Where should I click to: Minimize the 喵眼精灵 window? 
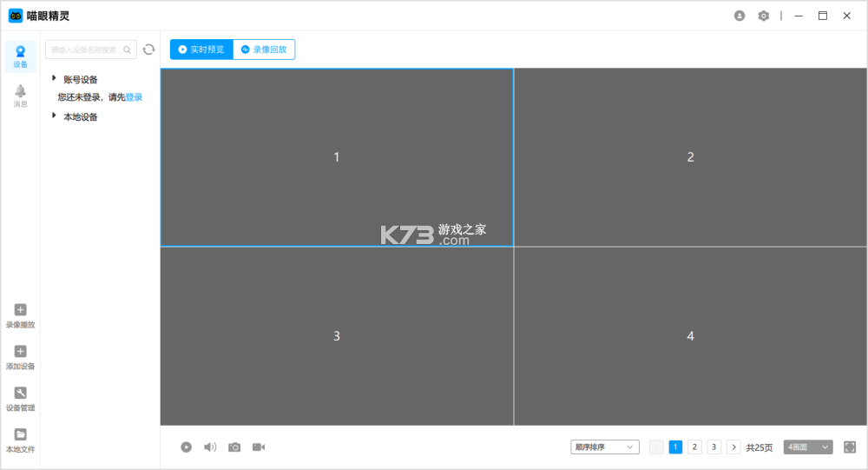[x=799, y=16]
